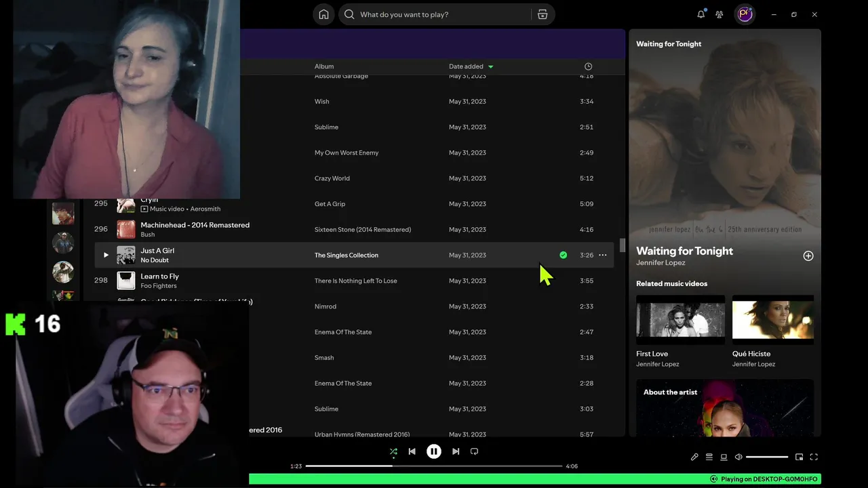
Task: Sort tracks by Album column header
Action: click(324, 66)
